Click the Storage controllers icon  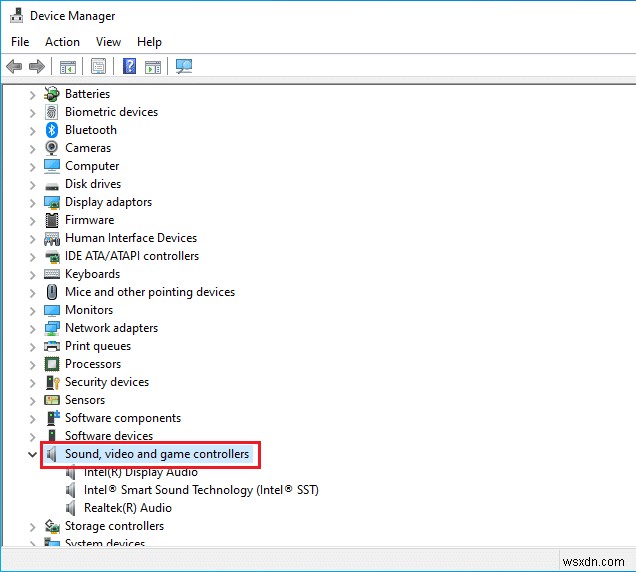[52, 526]
